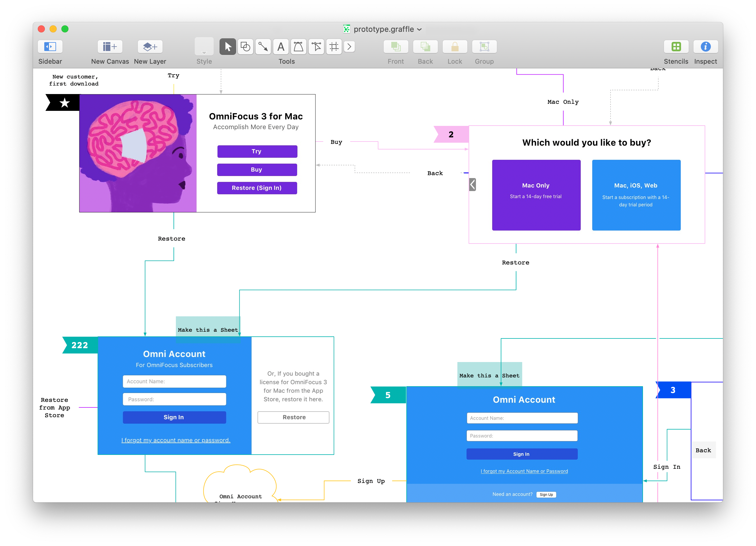Click the Mac, iOS, Web blue card
The width and height of the screenshot is (756, 546).
click(x=636, y=195)
